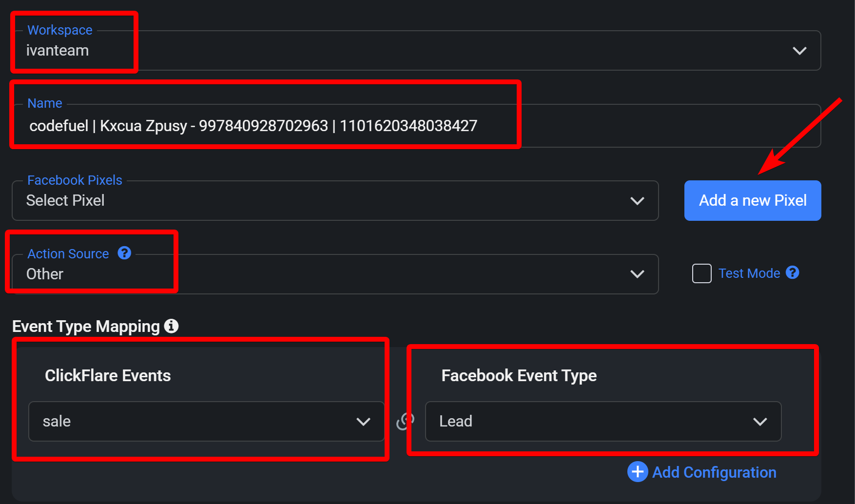Image resolution: width=855 pixels, height=504 pixels.
Task: Click the Test Mode label text
Action: point(749,273)
